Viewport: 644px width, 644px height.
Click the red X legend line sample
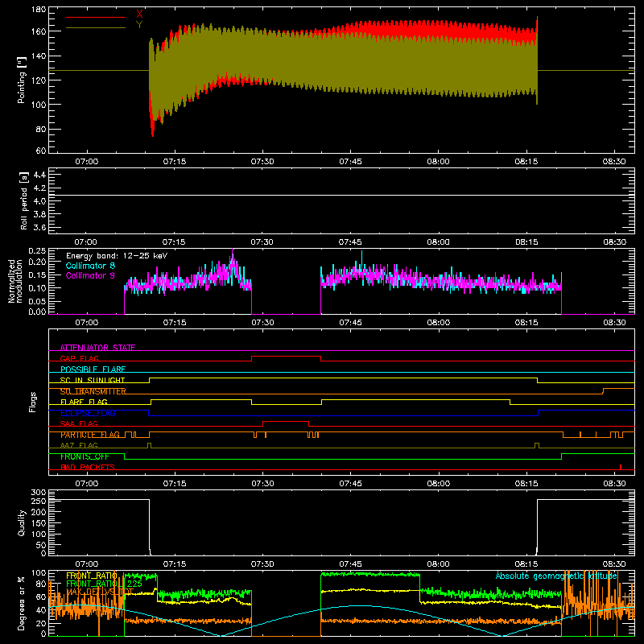96,17
